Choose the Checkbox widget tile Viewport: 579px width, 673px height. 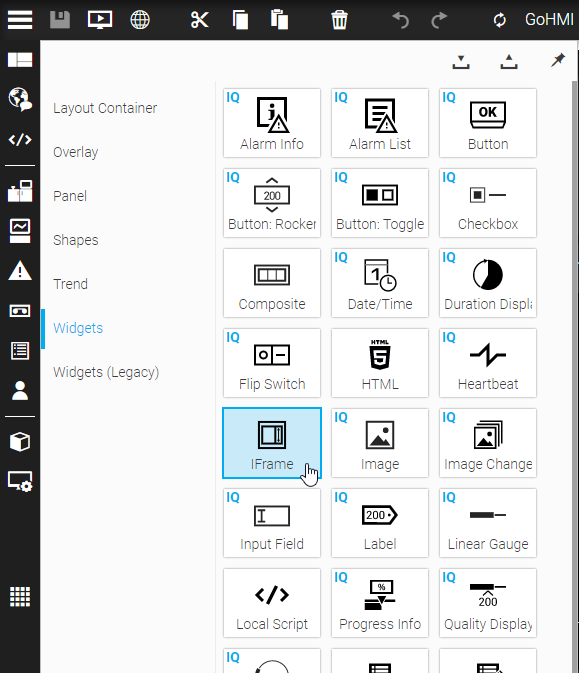pos(488,203)
